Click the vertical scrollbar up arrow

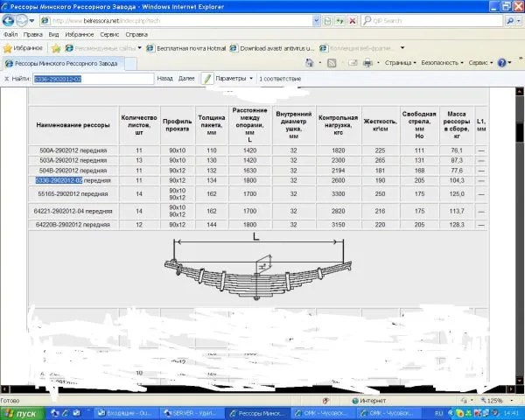[x=519, y=91]
